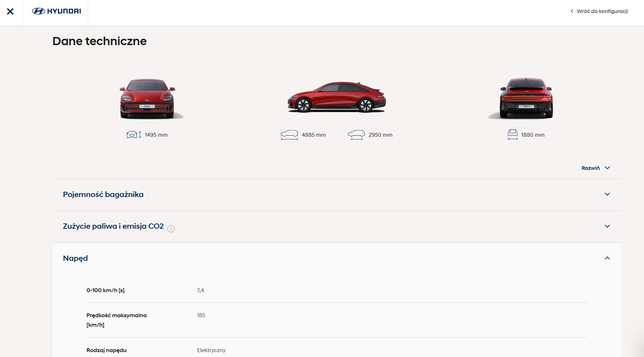Click the 1880 mm width value
Image resolution: width=644 pixels, height=357 pixels.
click(x=533, y=135)
